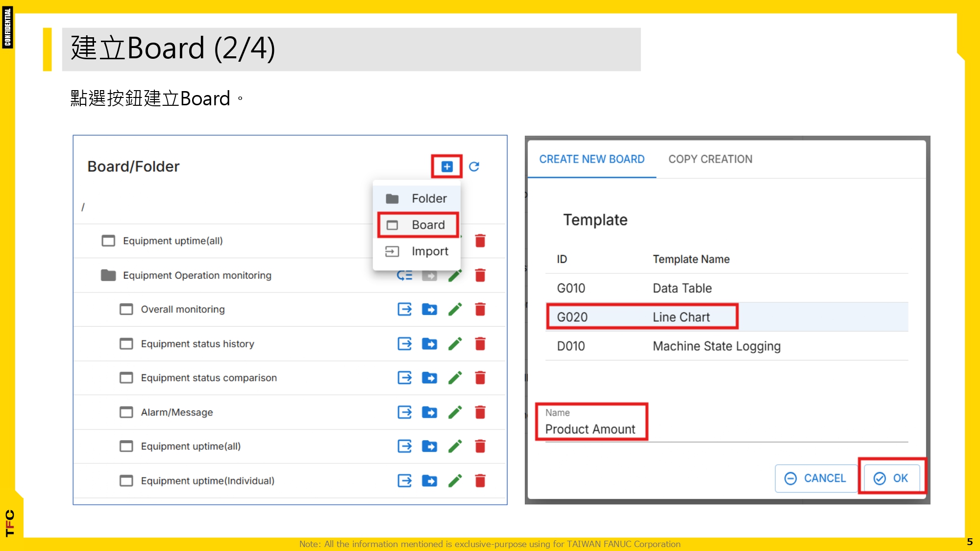
Task: Open the Equipment Operation monitoring folder
Action: [x=196, y=275]
